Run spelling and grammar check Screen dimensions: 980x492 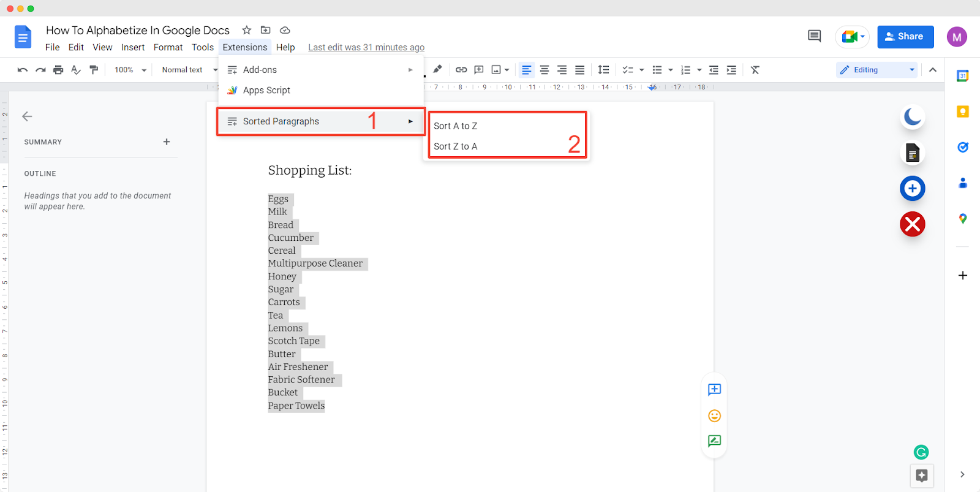(76, 70)
